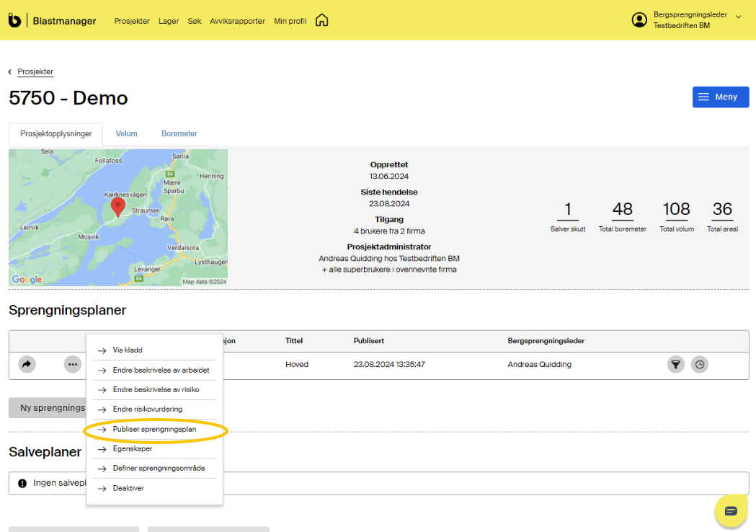Switch to the Boremeter tab
The width and height of the screenshot is (756, 532).
tap(179, 133)
